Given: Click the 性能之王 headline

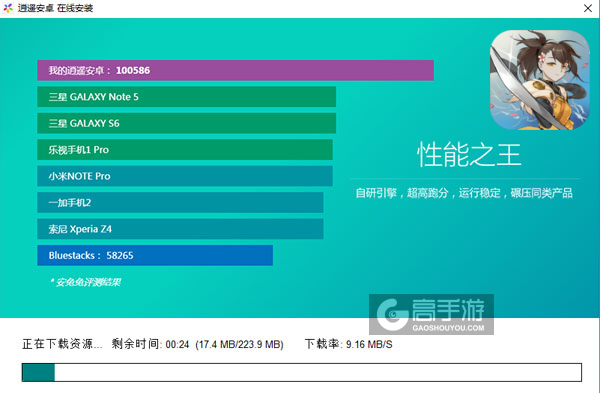Looking at the screenshot, I should pos(469,155).
